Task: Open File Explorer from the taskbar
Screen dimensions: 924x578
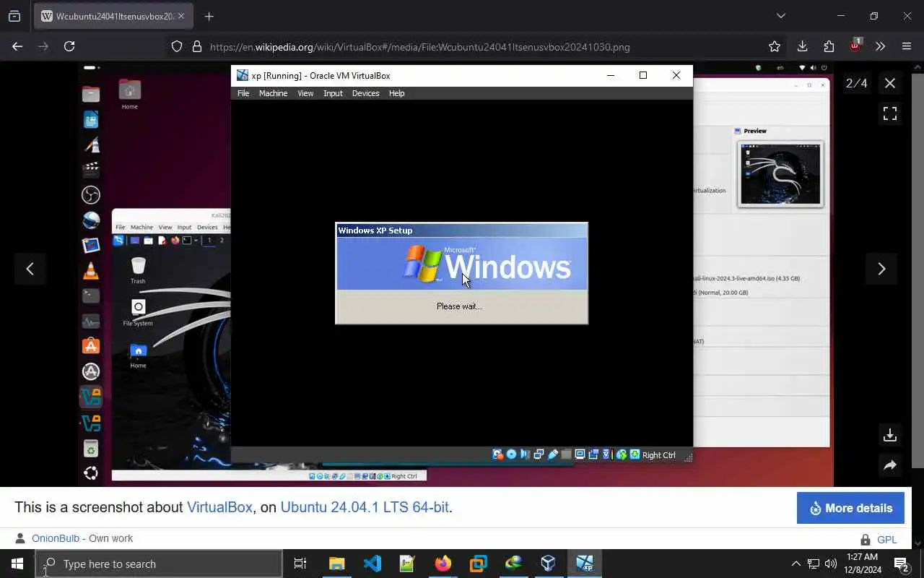Action: (x=337, y=564)
